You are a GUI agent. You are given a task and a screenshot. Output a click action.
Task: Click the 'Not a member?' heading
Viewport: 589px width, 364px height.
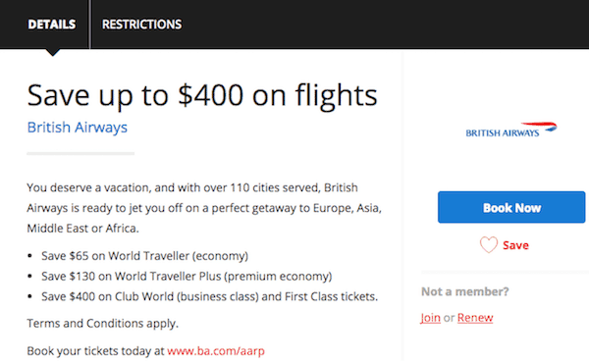465,291
